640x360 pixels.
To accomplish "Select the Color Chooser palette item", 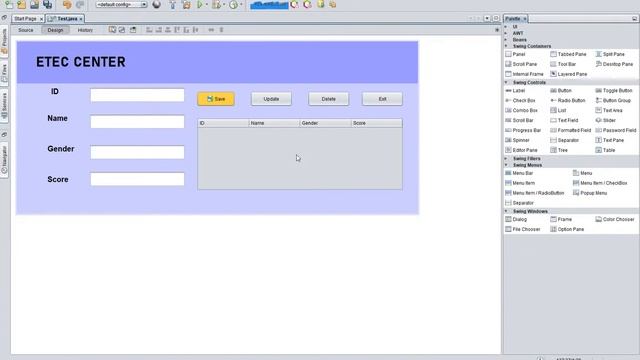I will 615,220.
